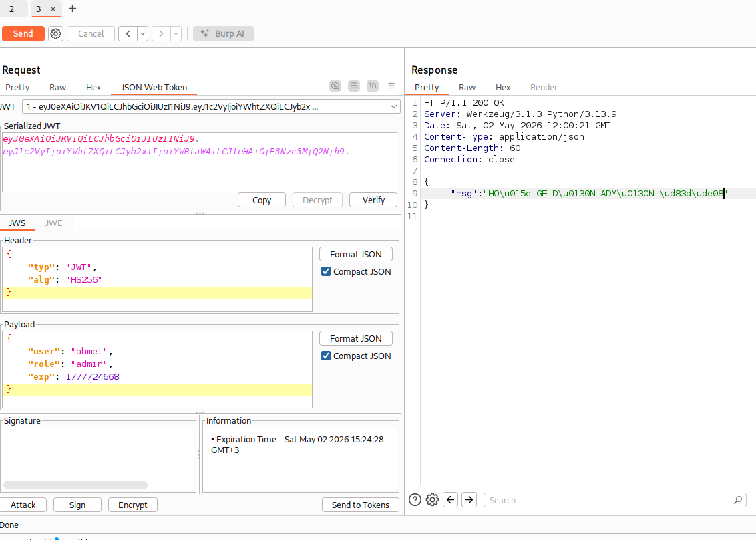Select the JWE tab
Image resolution: width=756 pixels, height=540 pixels.
click(x=54, y=223)
